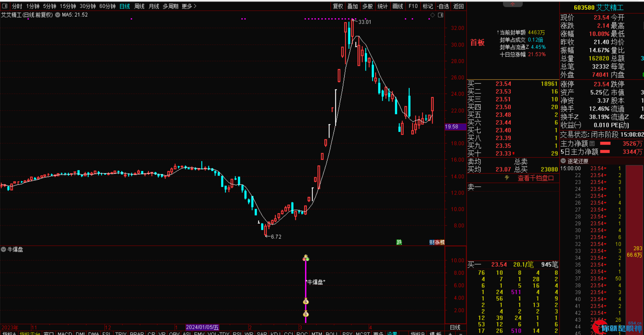Click the green 跌 tag on chart
The width and height of the screenshot is (644, 335).
(x=399, y=242)
